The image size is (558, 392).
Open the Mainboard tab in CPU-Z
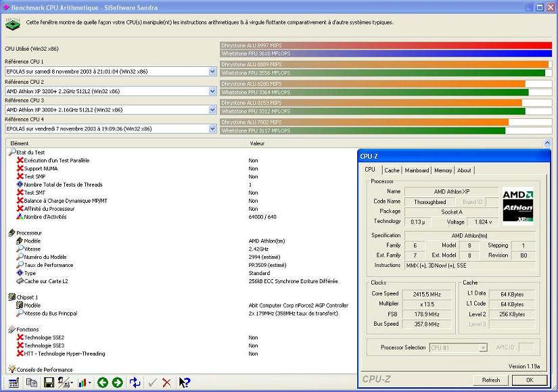[x=417, y=170]
